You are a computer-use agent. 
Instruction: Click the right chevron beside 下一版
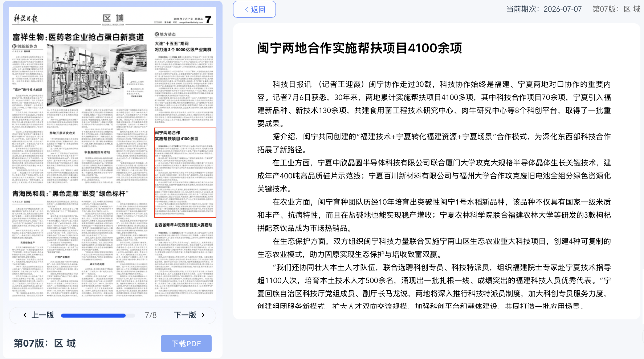click(x=203, y=315)
